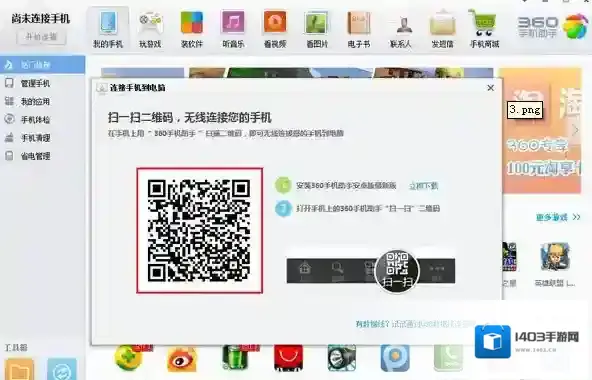Expand the 更多游戏 link with chevrons
The width and height of the screenshot is (592, 380).
click(558, 217)
